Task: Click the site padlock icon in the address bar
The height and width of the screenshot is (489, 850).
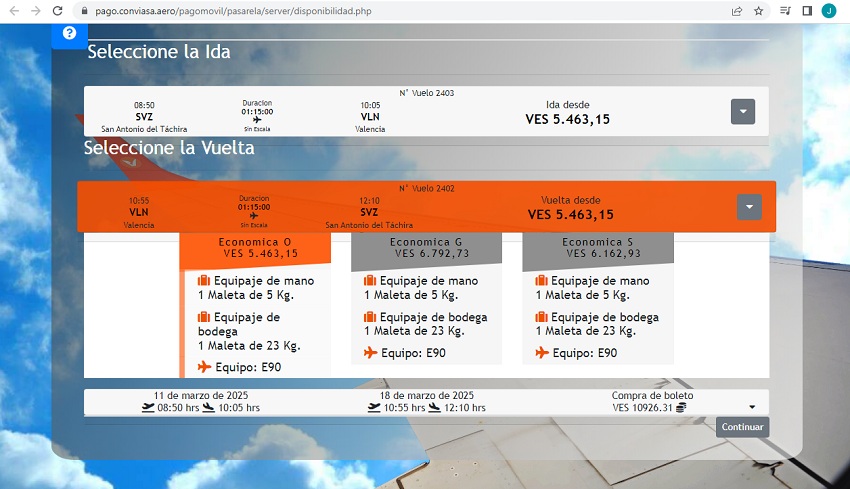Action: pyautogui.click(x=82, y=11)
